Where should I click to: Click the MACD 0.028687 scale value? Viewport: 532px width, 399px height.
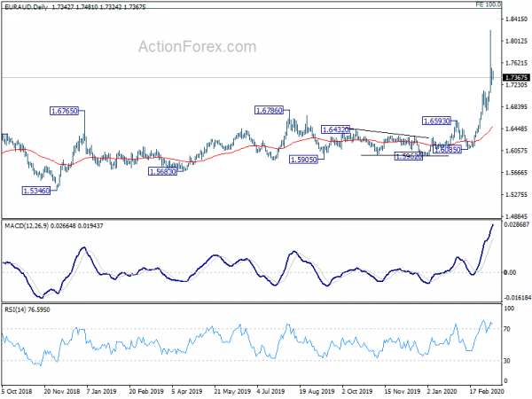tap(516, 224)
